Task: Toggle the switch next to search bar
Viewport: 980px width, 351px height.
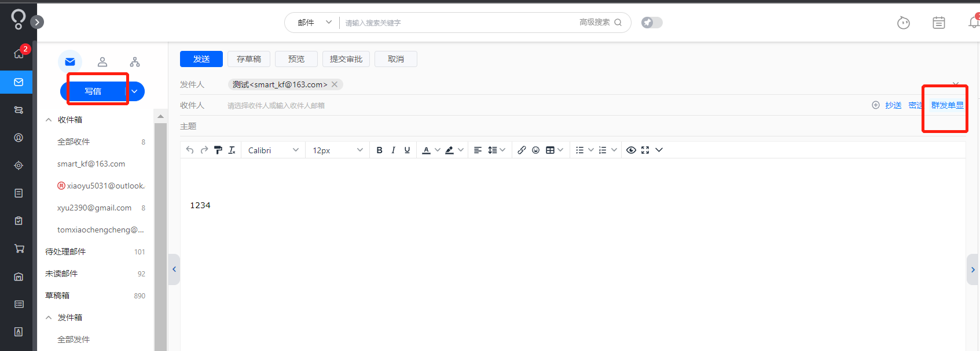Action: click(652, 23)
